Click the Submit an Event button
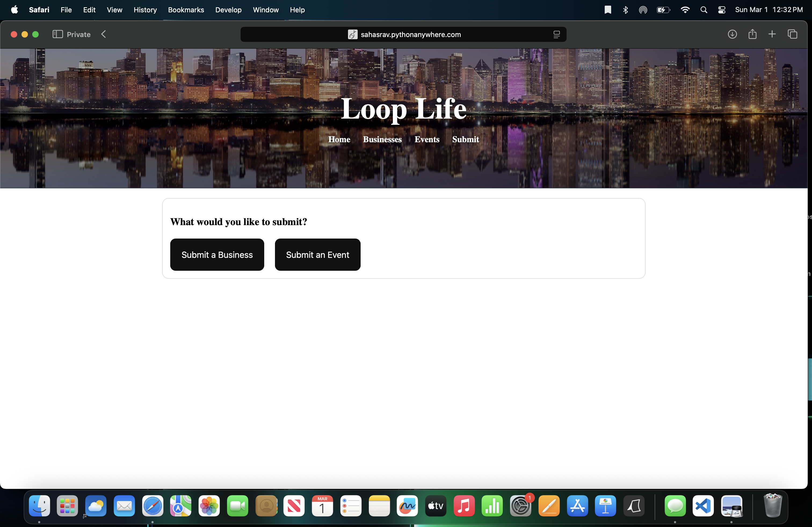 [317, 255]
